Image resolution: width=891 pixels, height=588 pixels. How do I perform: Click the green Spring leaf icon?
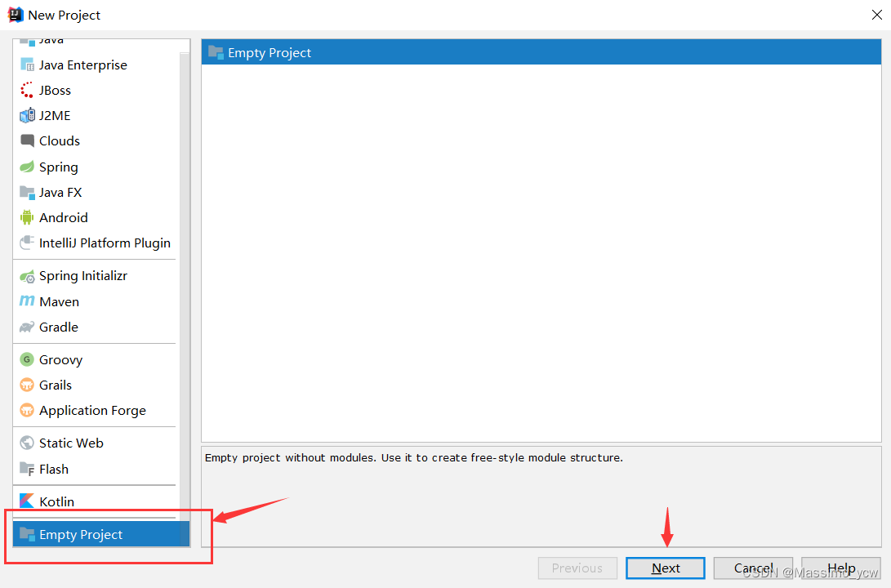tap(27, 167)
